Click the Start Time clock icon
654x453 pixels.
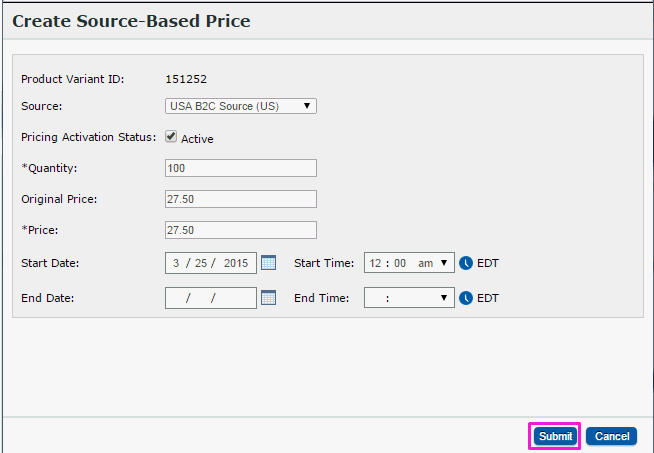[x=466, y=263]
